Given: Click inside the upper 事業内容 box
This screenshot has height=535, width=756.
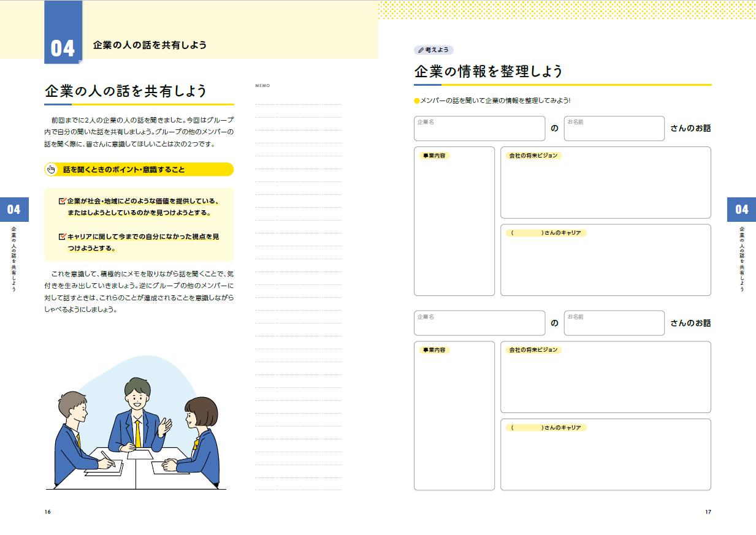Looking at the screenshot, I should [454, 221].
